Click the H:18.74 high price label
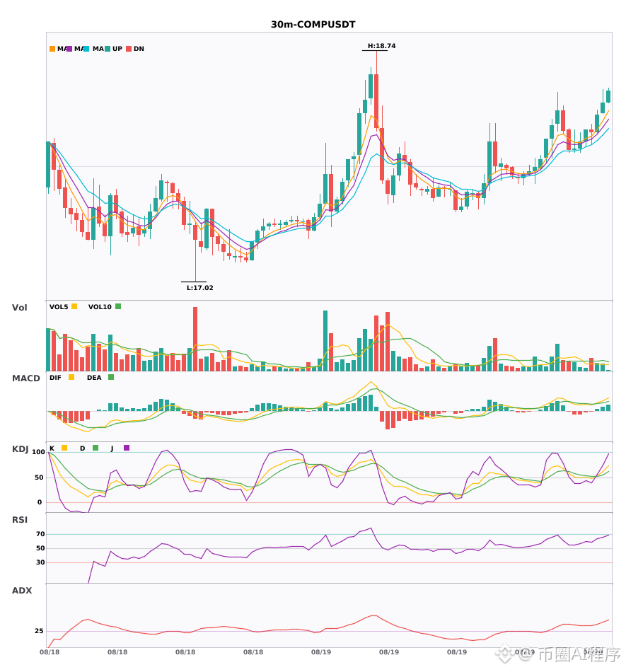 [381, 46]
